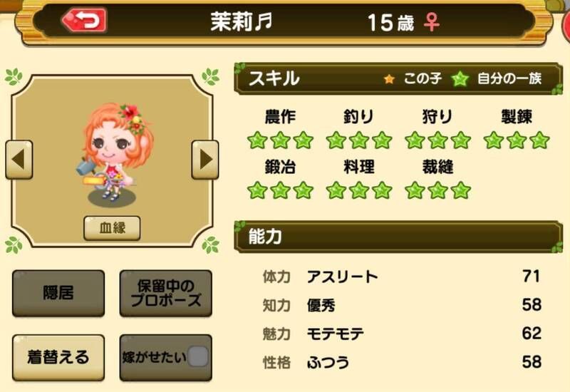Tap last green star under 製錬

coord(539,140)
